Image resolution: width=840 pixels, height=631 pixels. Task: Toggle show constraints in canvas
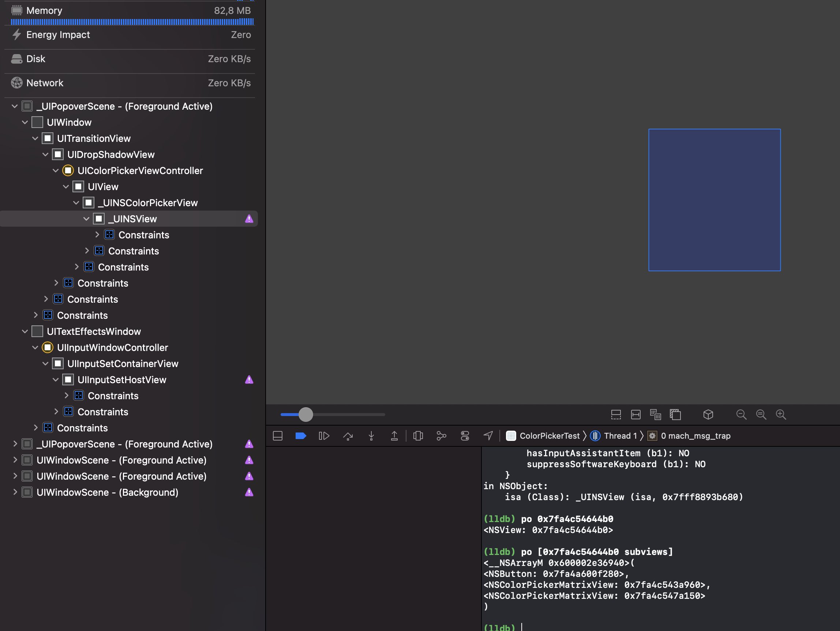636,414
